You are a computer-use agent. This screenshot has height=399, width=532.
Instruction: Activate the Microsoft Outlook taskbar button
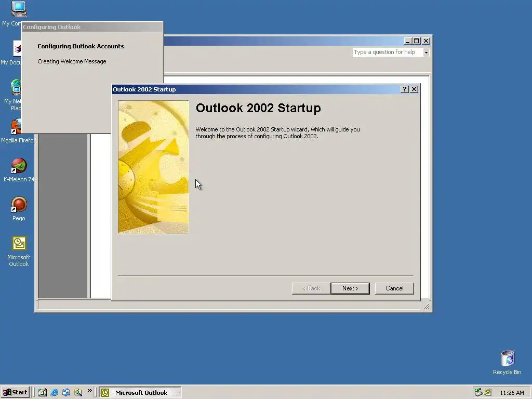(x=140, y=393)
